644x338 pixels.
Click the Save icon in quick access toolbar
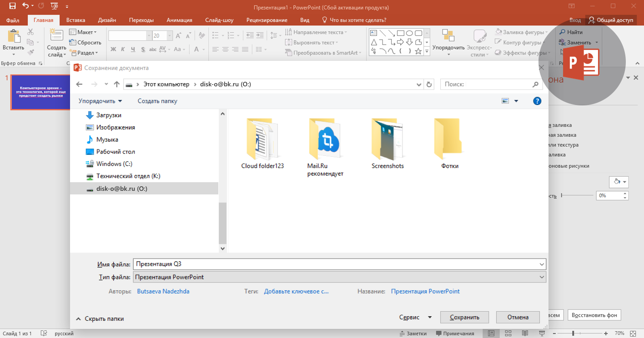click(12, 6)
